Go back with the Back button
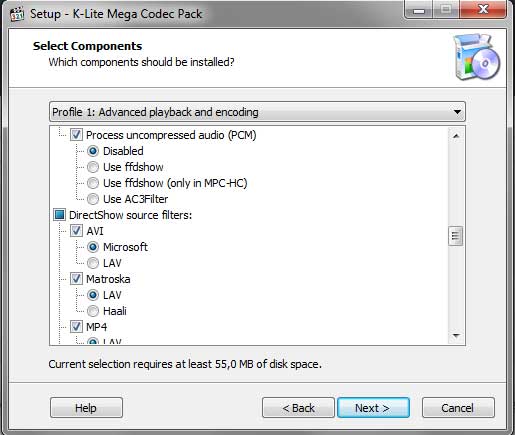The image size is (515, 435). 298,408
